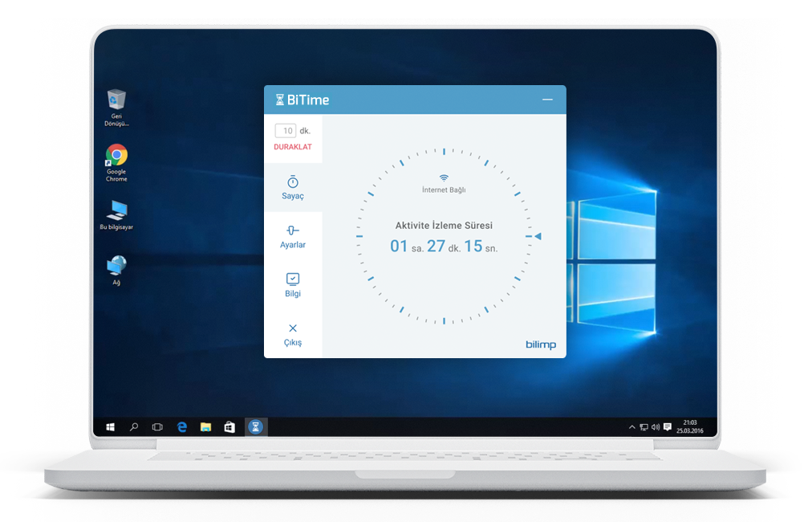Click the minutes input field showing 10
812x522 pixels.
(286, 130)
